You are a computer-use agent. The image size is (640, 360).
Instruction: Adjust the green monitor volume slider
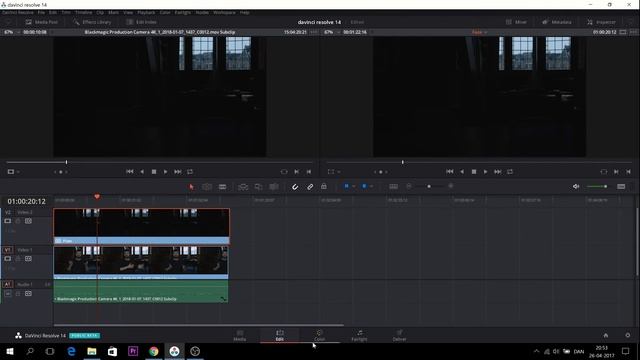597,187
